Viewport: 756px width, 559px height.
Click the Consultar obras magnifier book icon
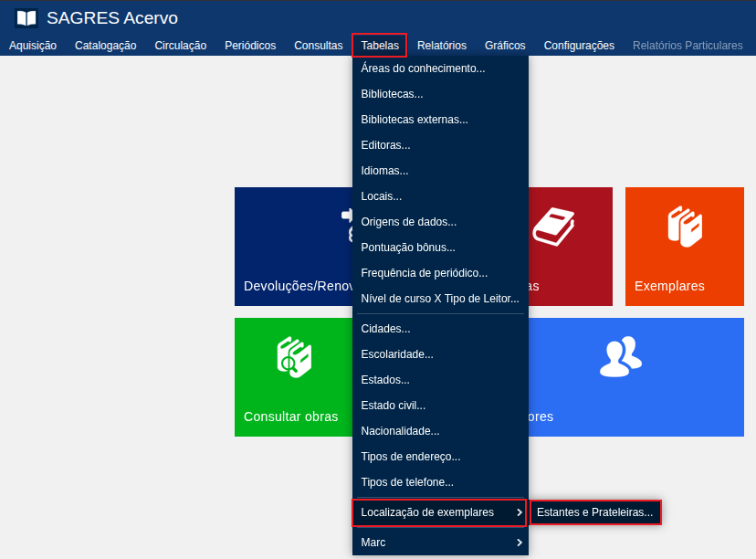[294, 357]
